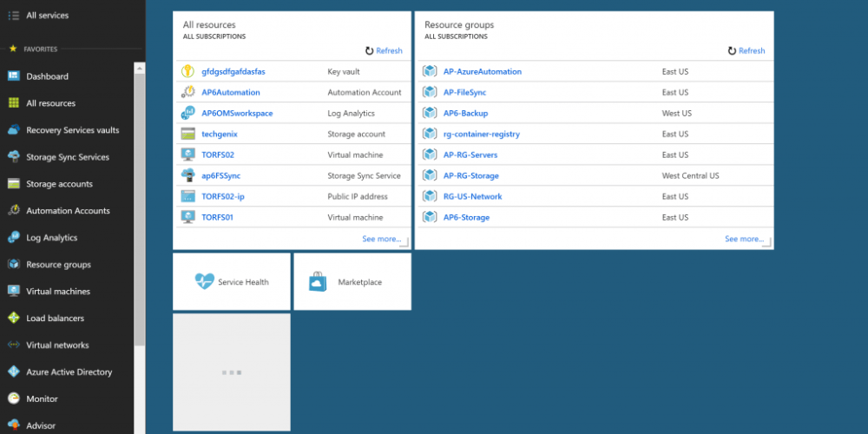Open the AP-RG-Storage resource group
Viewport: 868px width, 434px height.
pos(471,176)
